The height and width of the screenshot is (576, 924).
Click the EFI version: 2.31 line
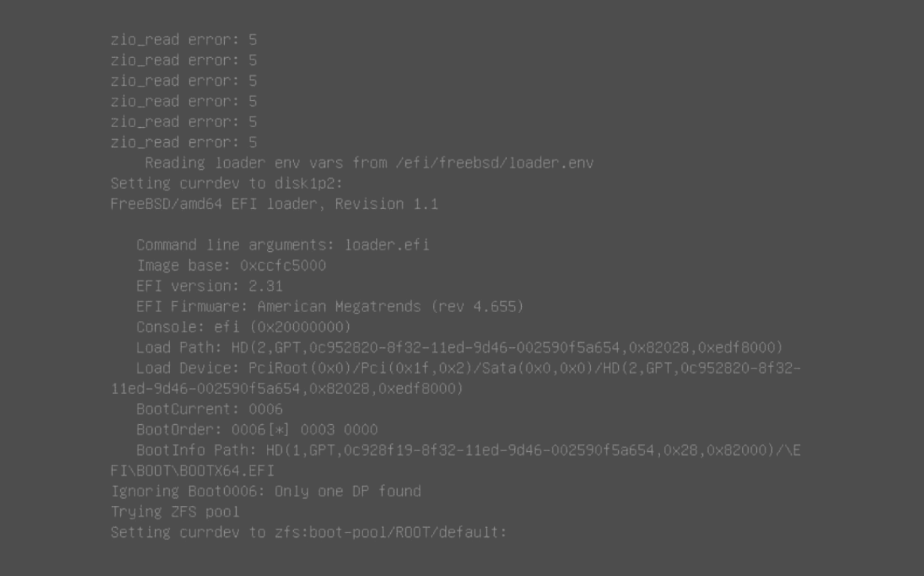coord(210,286)
